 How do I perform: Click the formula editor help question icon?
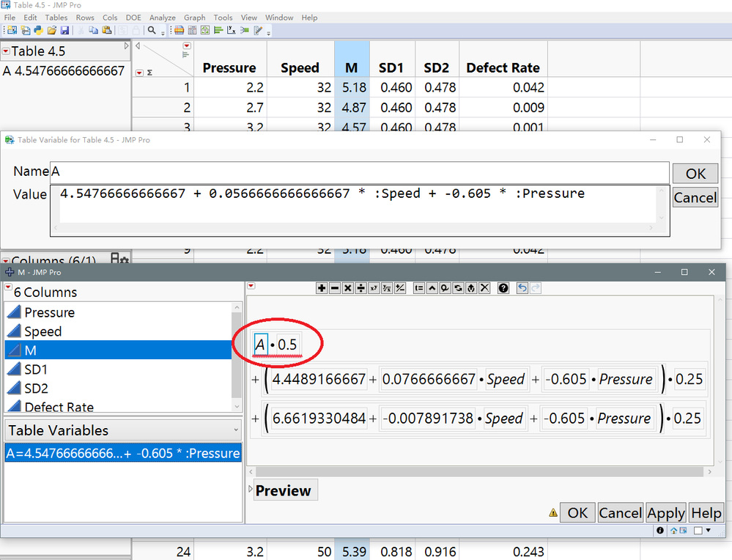pyautogui.click(x=503, y=288)
